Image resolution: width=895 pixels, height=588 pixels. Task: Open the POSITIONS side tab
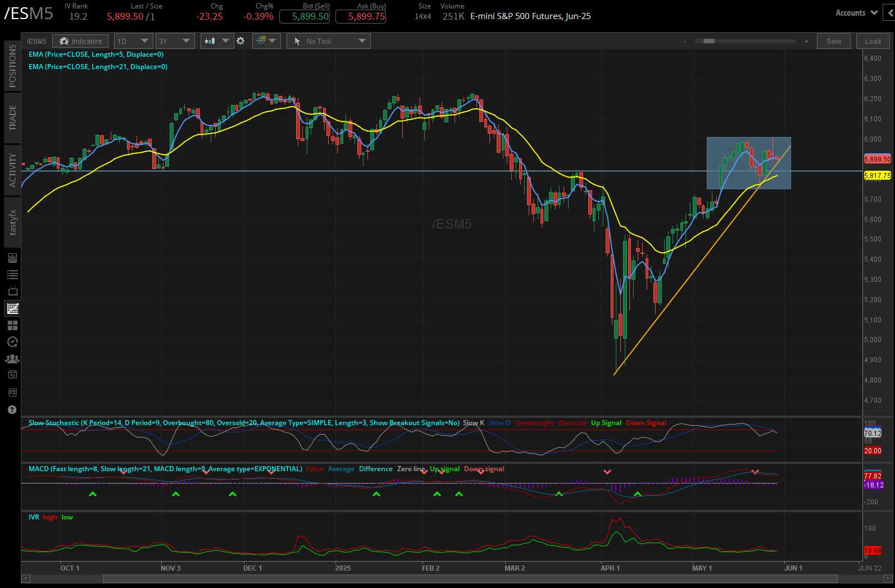click(12, 66)
